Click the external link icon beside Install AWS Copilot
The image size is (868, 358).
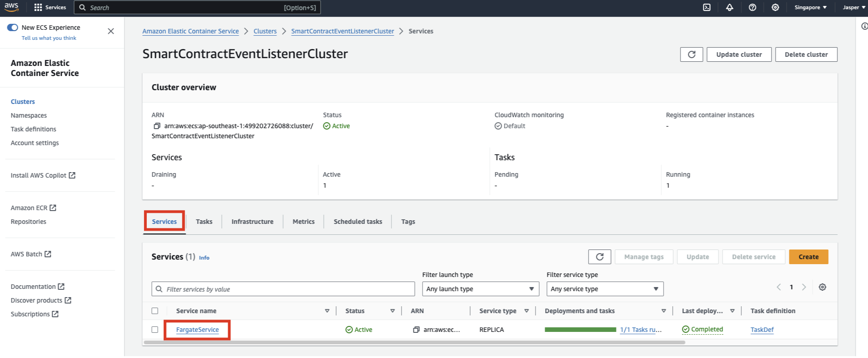pos(72,175)
